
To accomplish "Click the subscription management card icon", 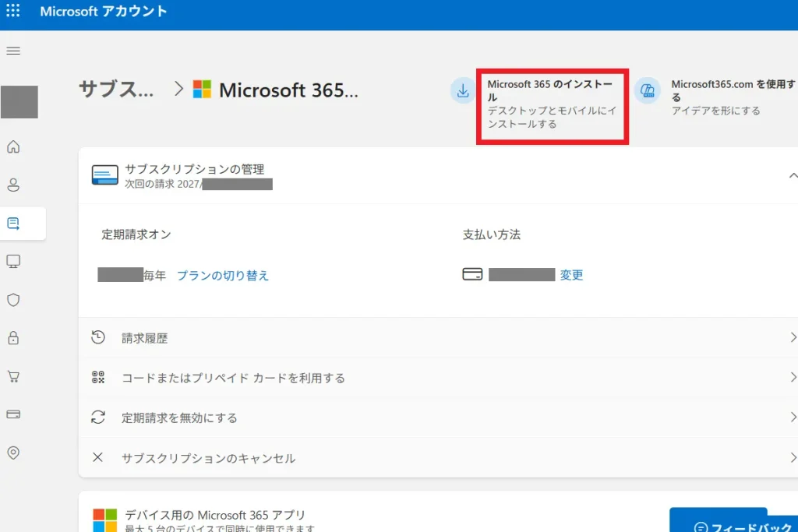I will point(105,175).
